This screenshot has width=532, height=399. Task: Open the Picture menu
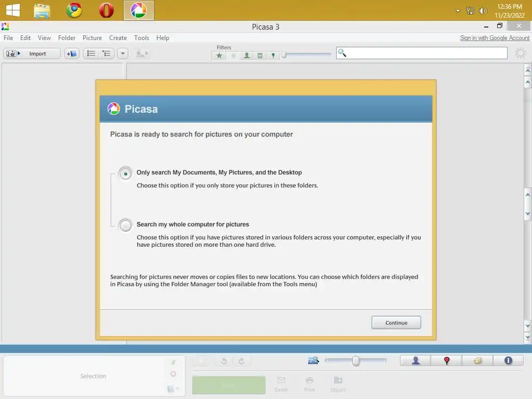click(92, 37)
